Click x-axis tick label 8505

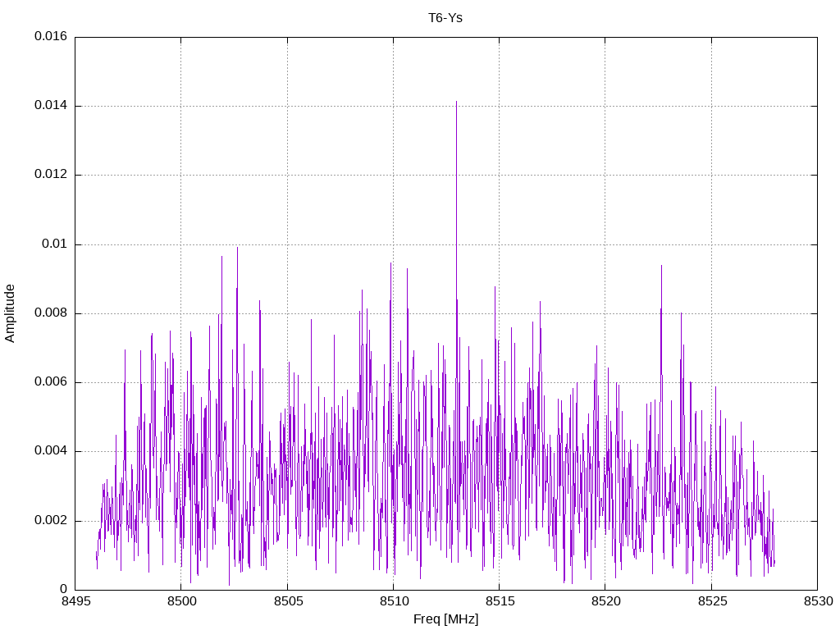coord(288,601)
